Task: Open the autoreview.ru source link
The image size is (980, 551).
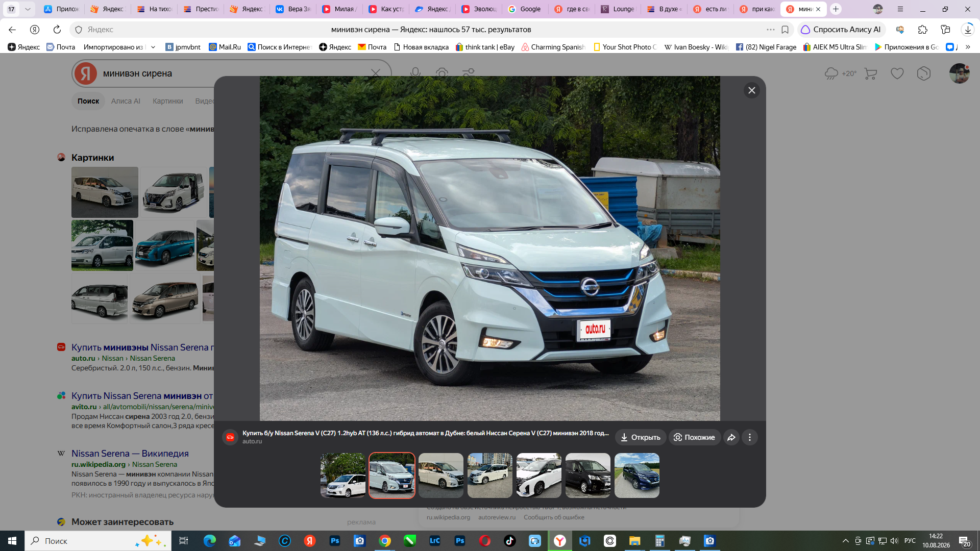Action: [x=497, y=517]
